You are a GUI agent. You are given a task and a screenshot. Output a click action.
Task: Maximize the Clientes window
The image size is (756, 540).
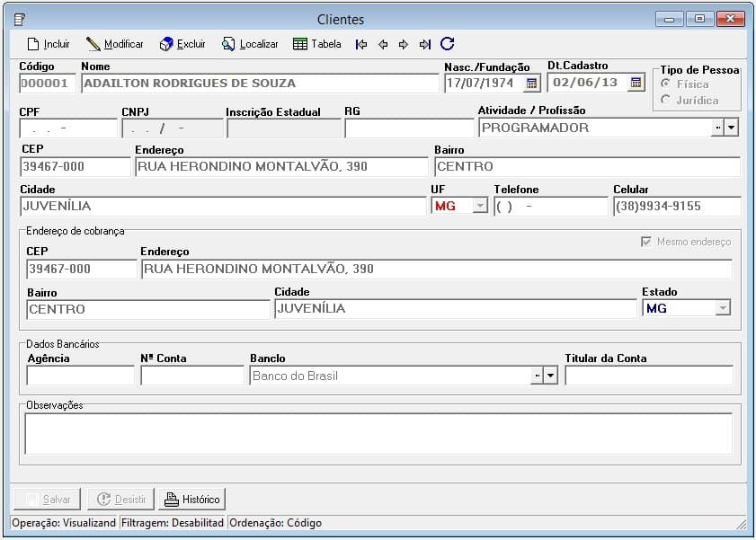699,19
